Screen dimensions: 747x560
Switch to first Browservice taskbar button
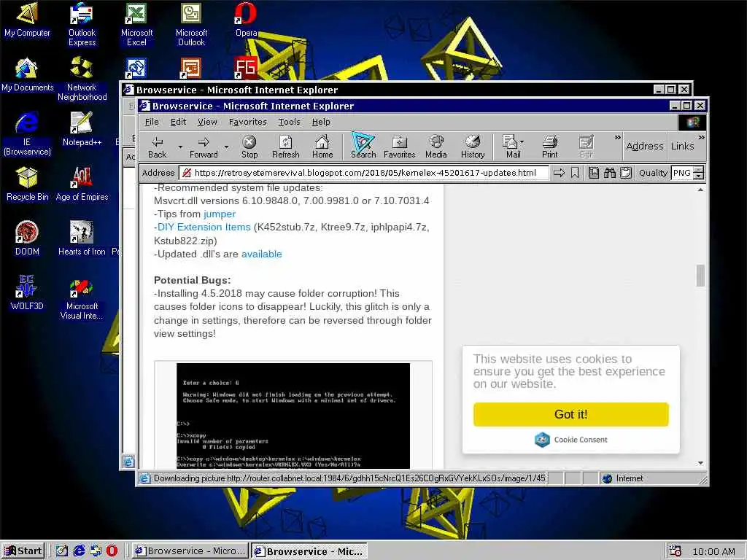tap(190, 551)
